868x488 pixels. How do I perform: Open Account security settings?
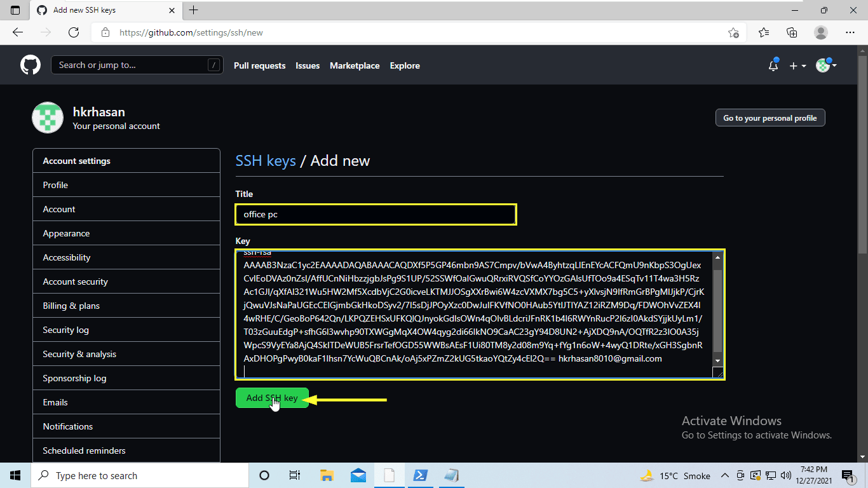pos(126,281)
